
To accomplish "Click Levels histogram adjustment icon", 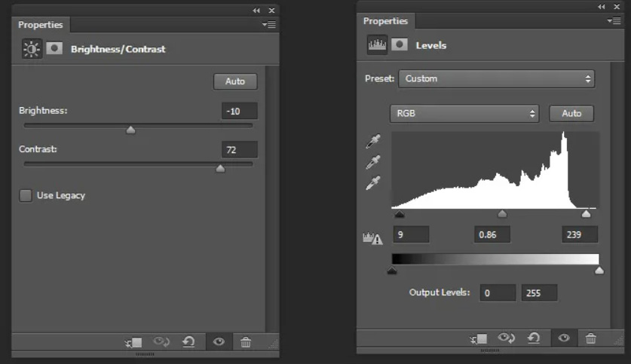I will [377, 44].
